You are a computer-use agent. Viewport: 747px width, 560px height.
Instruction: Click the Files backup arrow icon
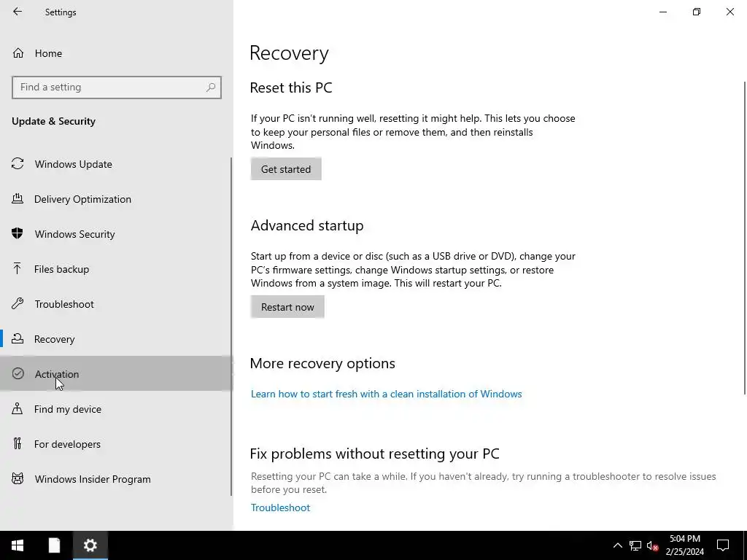pos(18,268)
